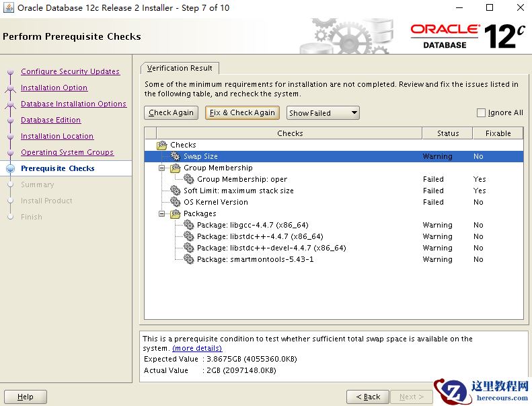Go back with the Back button
Viewport: 532px width, 406px height.
click(x=368, y=397)
